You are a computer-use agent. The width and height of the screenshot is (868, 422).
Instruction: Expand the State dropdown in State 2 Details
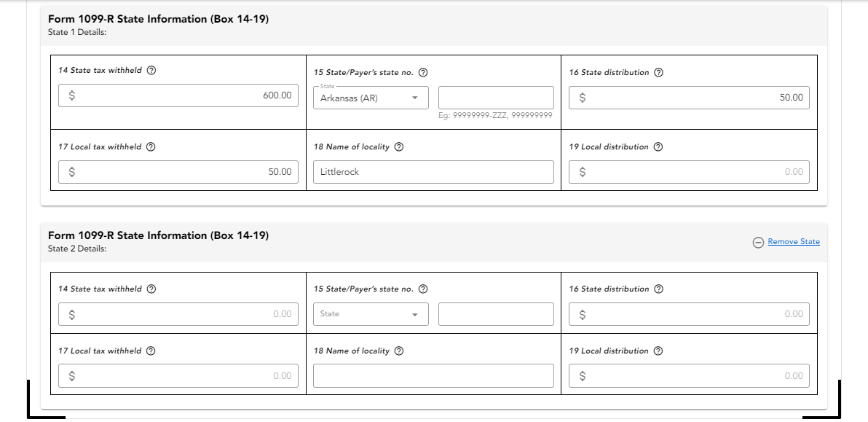371,314
